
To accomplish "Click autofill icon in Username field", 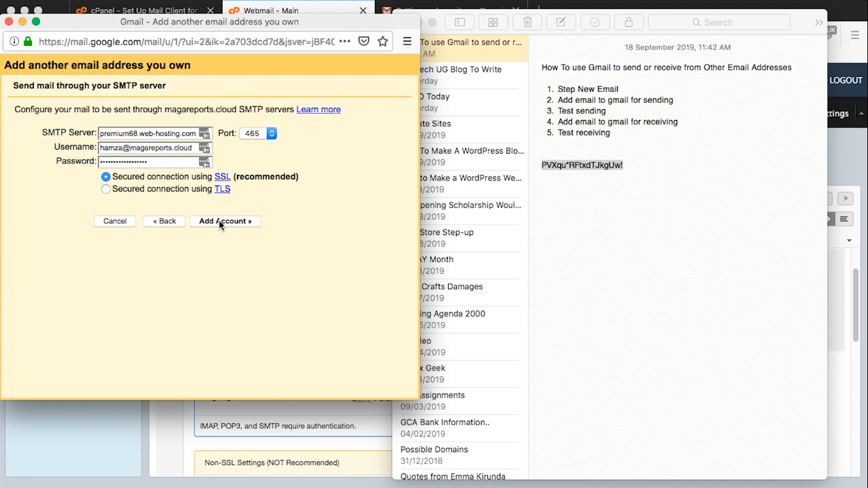I will tap(204, 147).
